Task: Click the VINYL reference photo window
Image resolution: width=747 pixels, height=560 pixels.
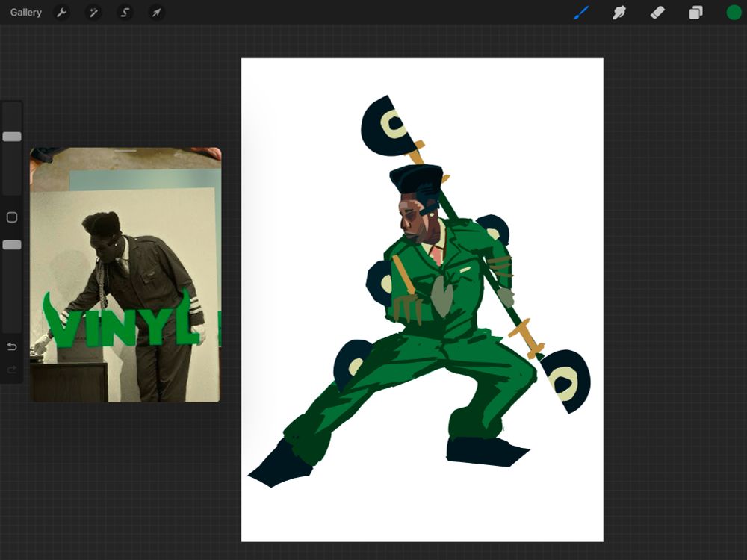Action: point(125,276)
